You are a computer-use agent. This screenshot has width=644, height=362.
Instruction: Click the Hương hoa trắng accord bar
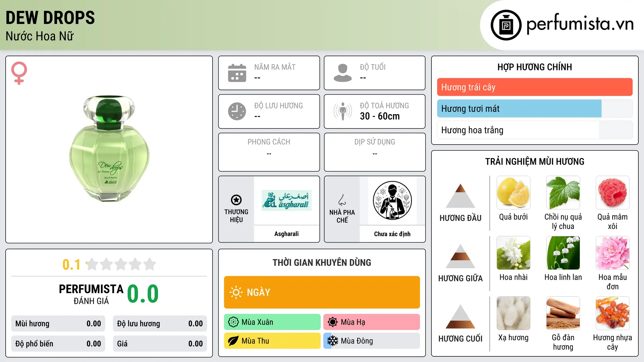pos(535,130)
